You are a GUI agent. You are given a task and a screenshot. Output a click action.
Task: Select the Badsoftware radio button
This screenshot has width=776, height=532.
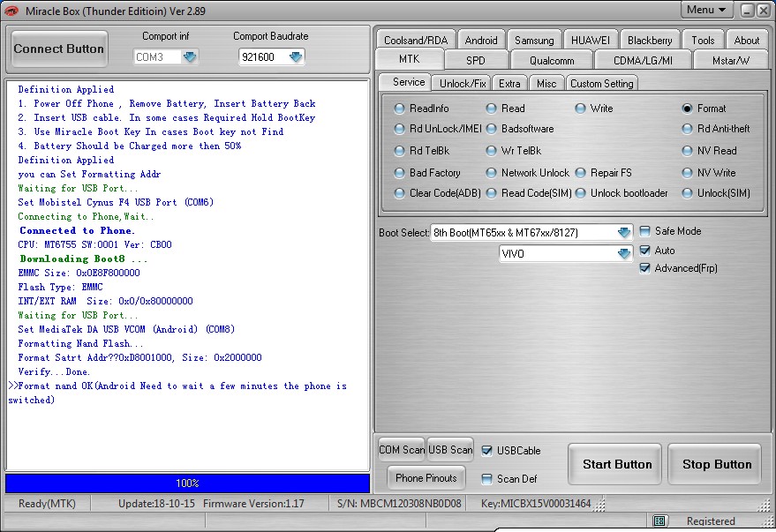coord(491,129)
